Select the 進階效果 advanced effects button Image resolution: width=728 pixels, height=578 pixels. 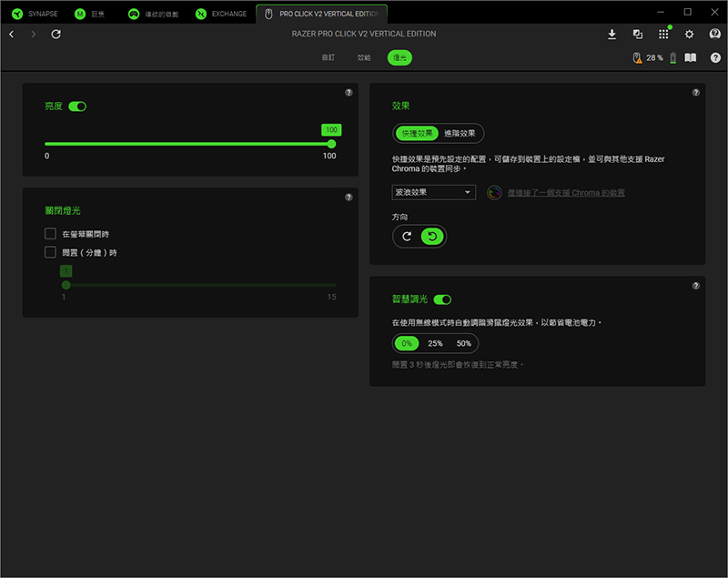click(460, 133)
